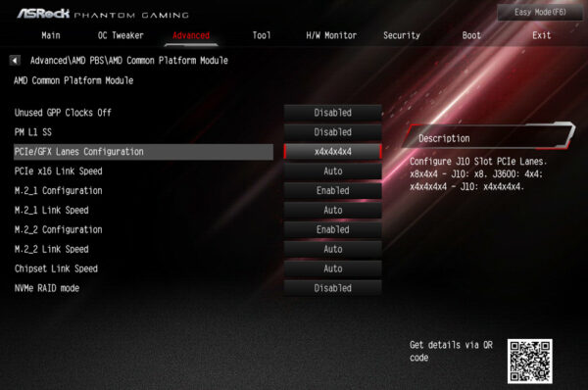Go to the Exit tab

click(x=542, y=35)
